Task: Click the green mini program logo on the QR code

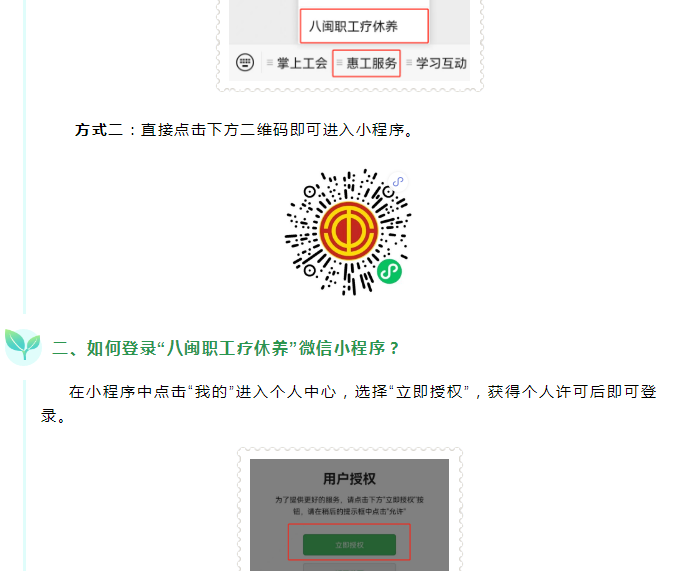Action: (x=389, y=271)
